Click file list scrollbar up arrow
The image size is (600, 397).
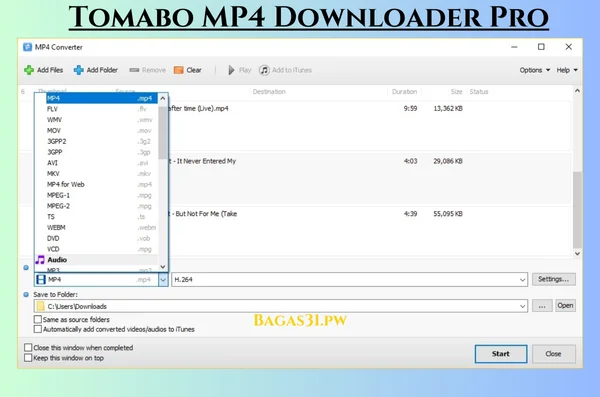click(x=577, y=91)
